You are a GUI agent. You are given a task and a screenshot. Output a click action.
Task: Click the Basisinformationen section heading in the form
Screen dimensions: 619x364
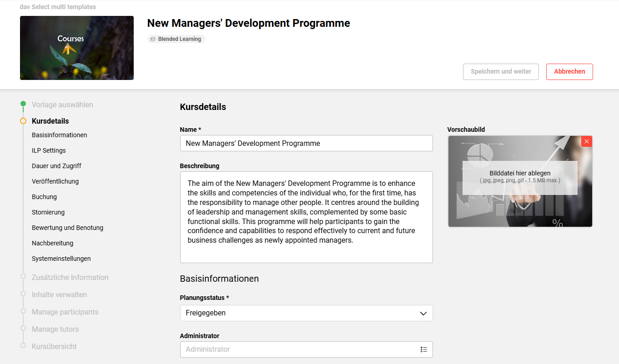point(219,279)
